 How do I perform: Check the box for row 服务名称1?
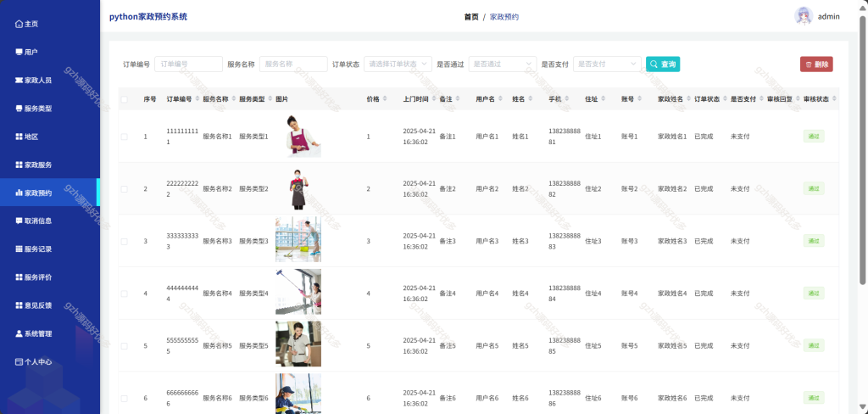[124, 137]
